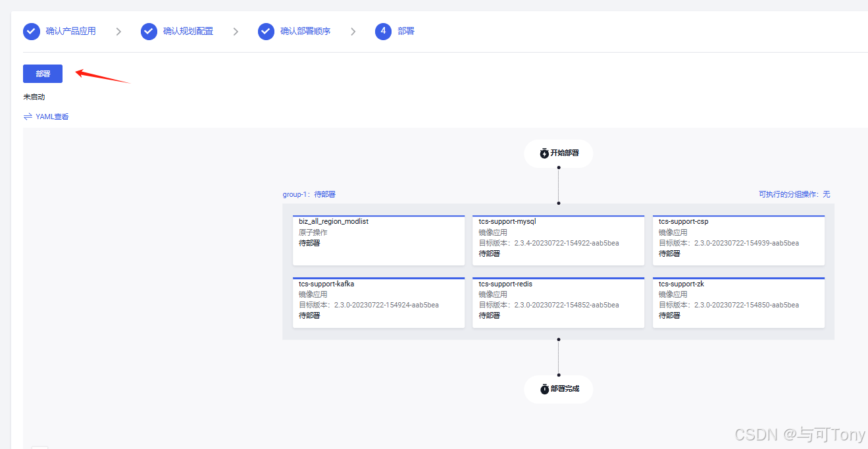Select the tcs-support-mysql application card
Viewport: 868px width, 449px height.
(x=558, y=239)
